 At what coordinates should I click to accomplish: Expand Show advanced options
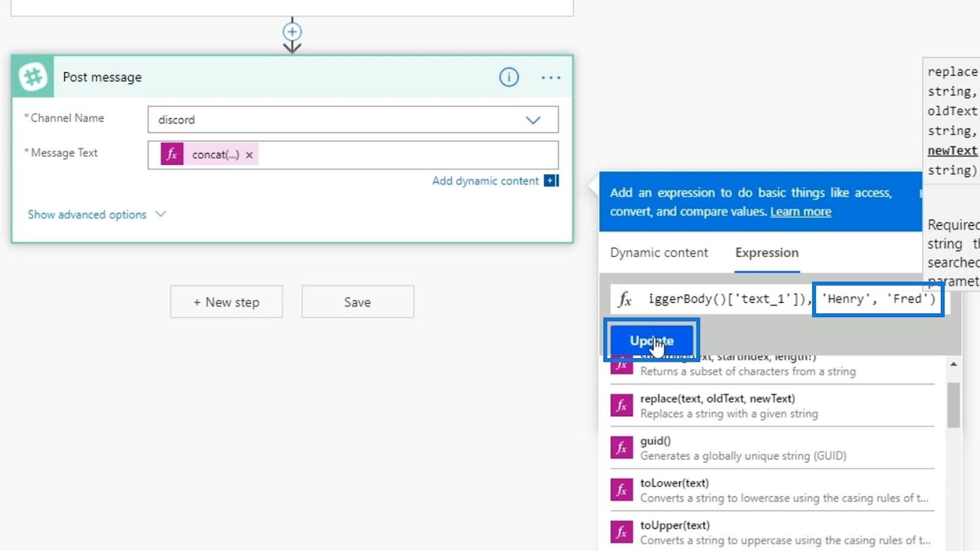(97, 214)
